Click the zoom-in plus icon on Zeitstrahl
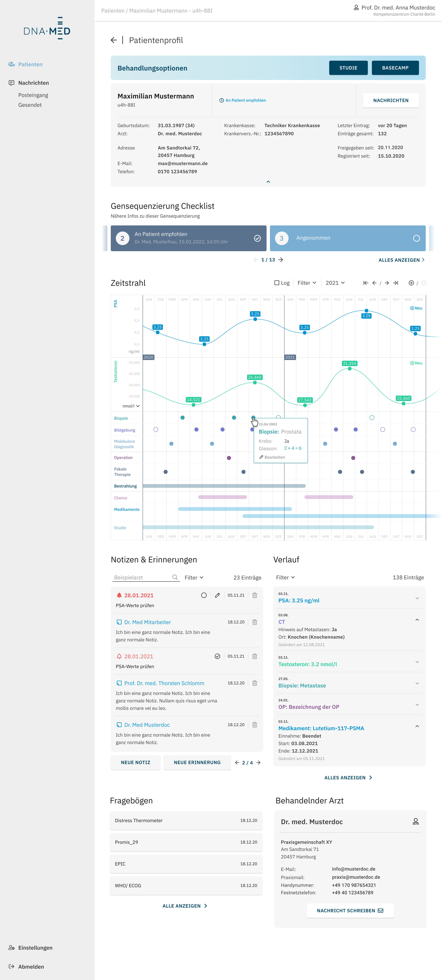442x980 pixels. [x=411, y=283]
